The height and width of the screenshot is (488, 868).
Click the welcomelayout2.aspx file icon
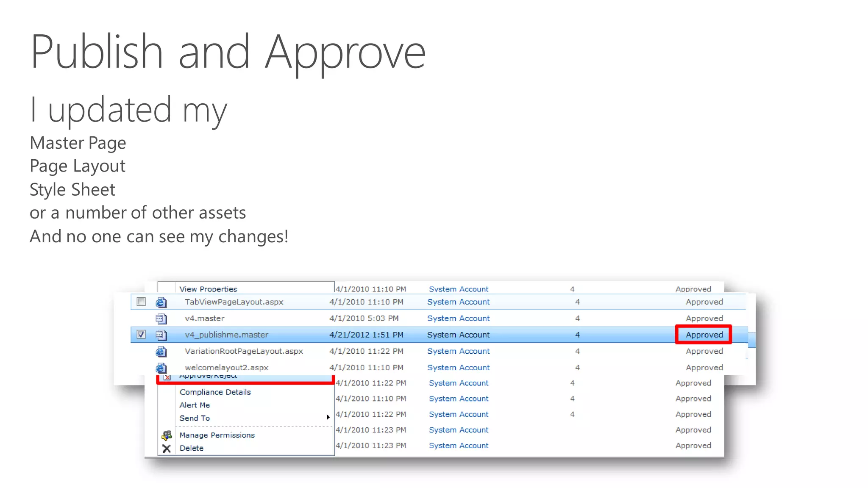[161, 368]
